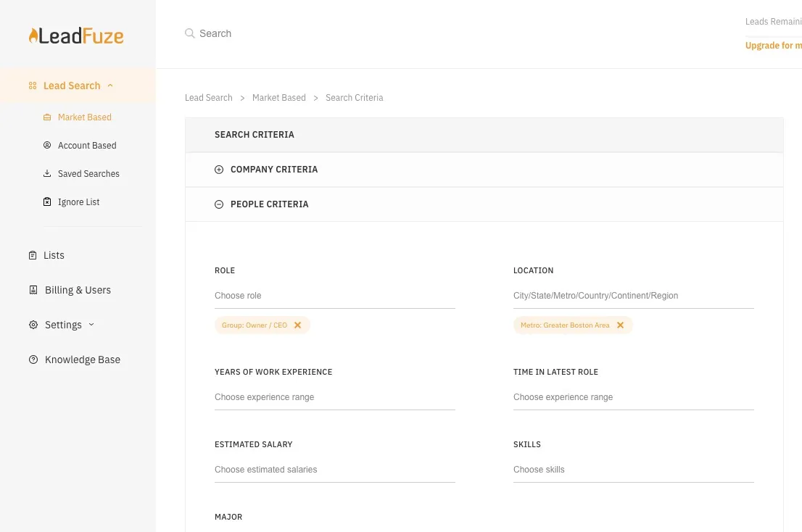Open the Knowledge Base page

tap(83, 359)
